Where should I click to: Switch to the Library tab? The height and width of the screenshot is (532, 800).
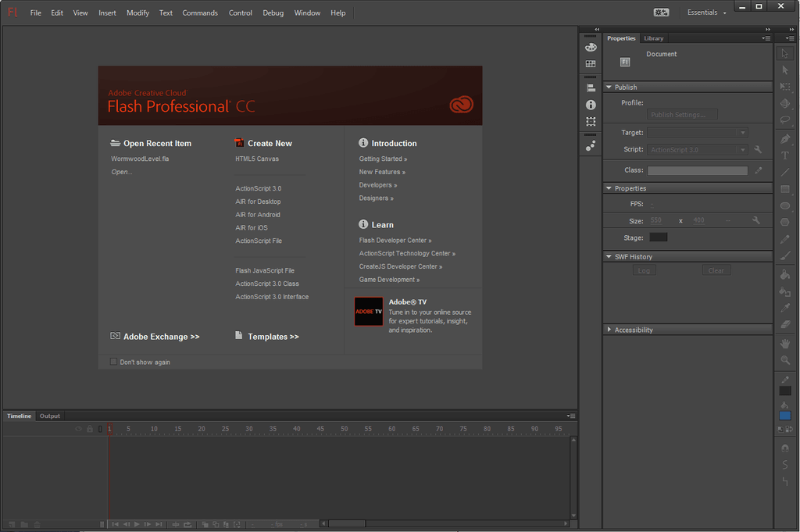click(x=654, y=37)
